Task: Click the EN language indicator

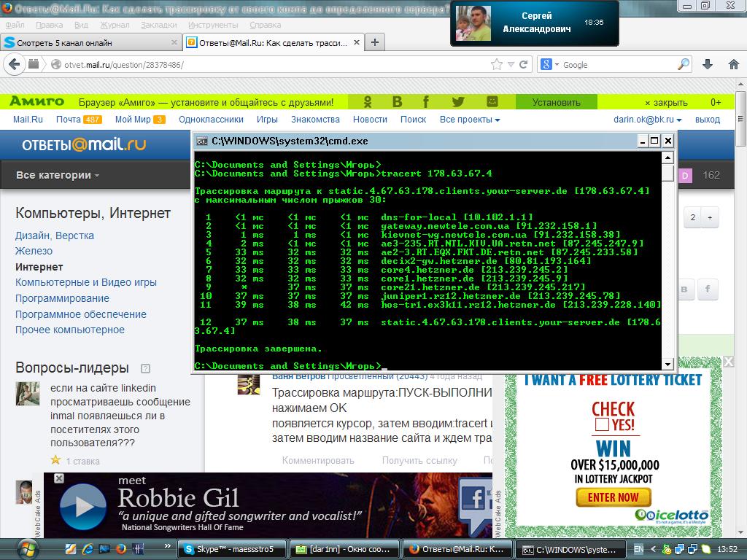Action: [x=638, y=549]
